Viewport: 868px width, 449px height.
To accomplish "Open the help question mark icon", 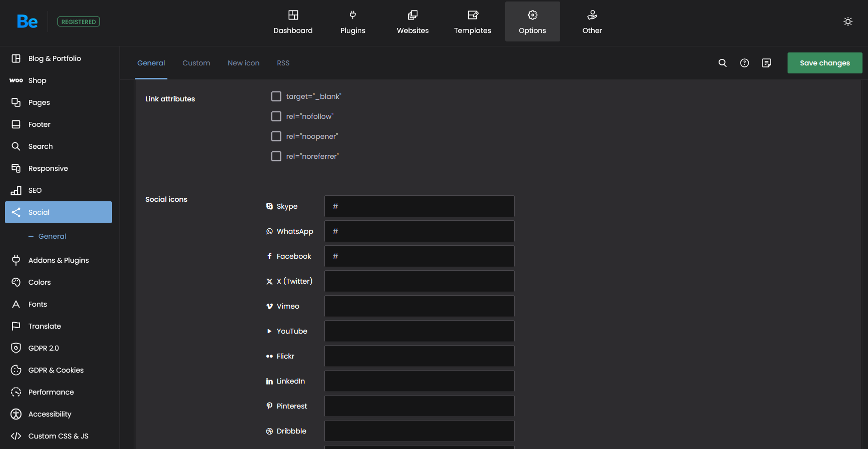I will (x=744, y=63).
